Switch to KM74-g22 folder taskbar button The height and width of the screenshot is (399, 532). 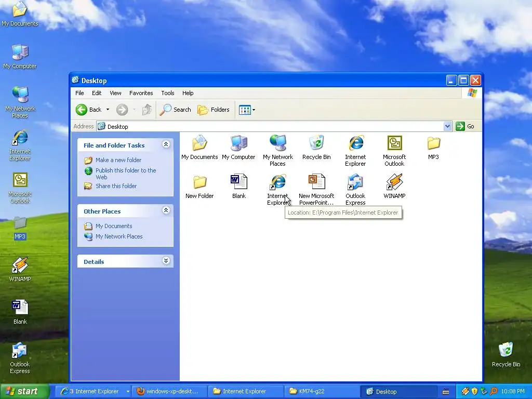tap(322, 391)
